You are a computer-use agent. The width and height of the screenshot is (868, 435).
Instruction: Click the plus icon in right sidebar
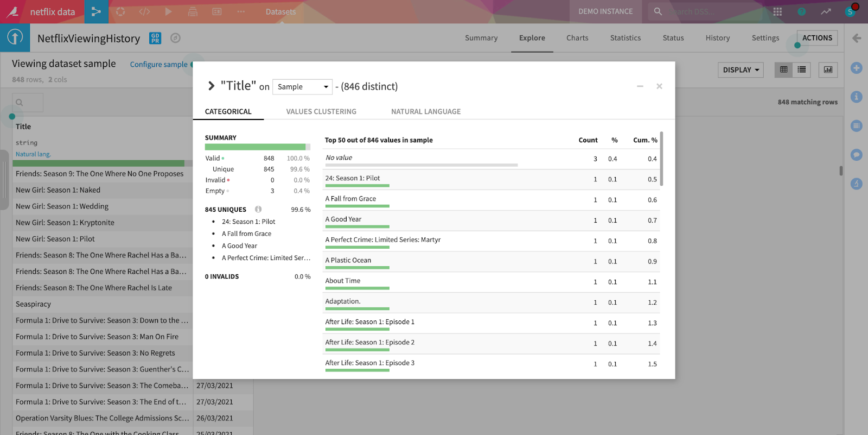click(x=857, y=68)
